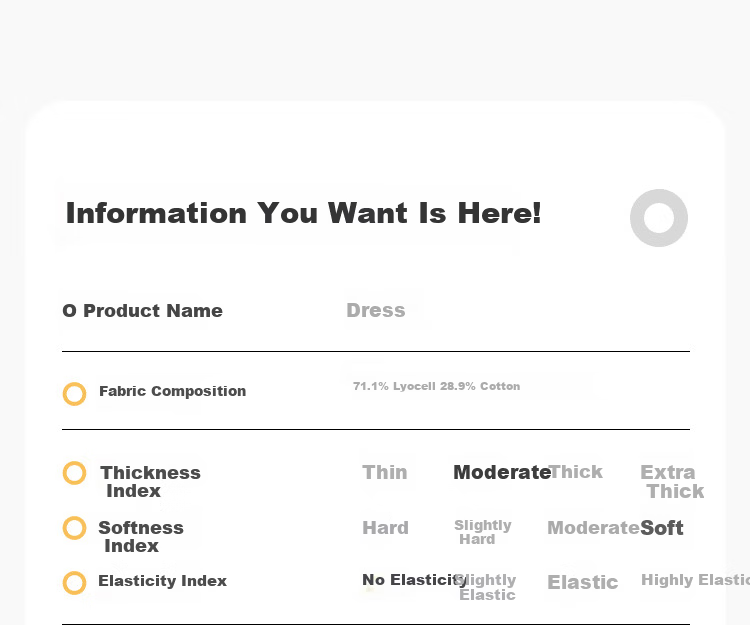Select the bold 'Moderate' thickness option
The width and height of the screenshot is (750, 625).
(502, 472)
